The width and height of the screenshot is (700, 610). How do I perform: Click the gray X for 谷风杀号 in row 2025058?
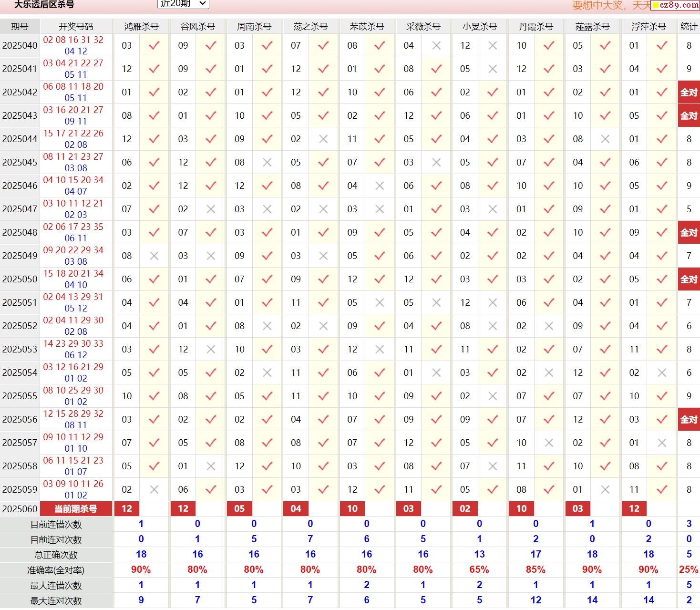click(211, 466)
